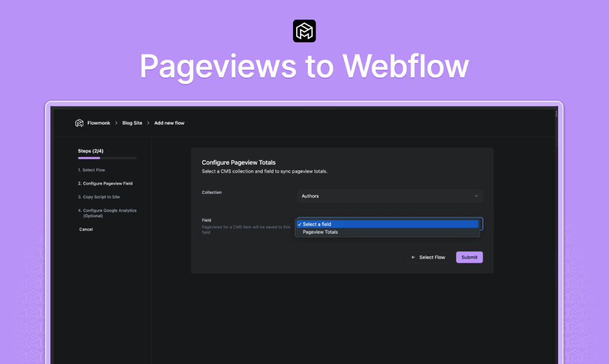Select step 2. Configure Pageview Field

pos(105,183)
